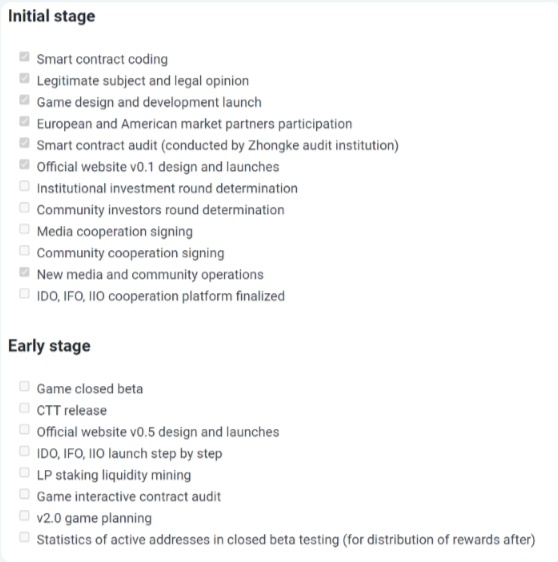Tick the Game closed beta checkbox

(24, 386)
